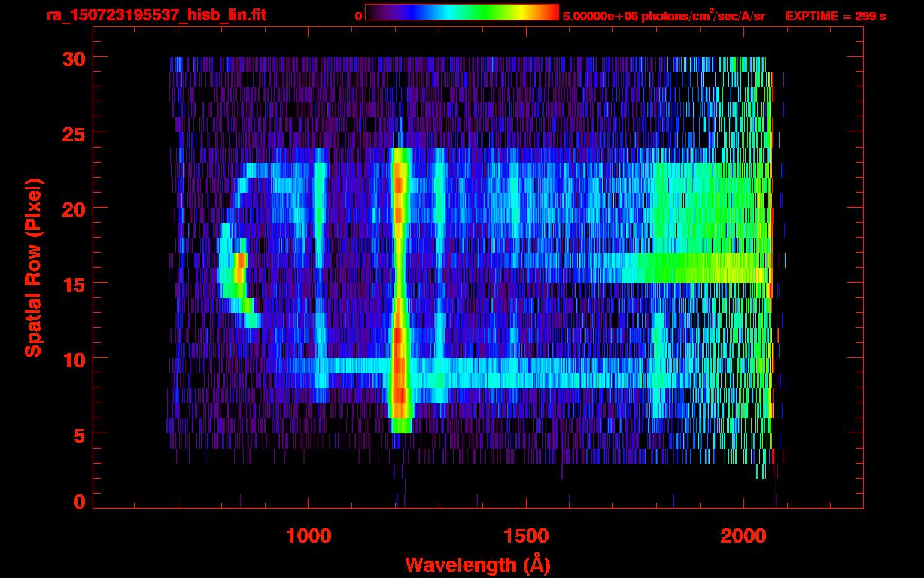Click the y-axis tick label 25
Screen dimensions: 924x578
[73, 133]
